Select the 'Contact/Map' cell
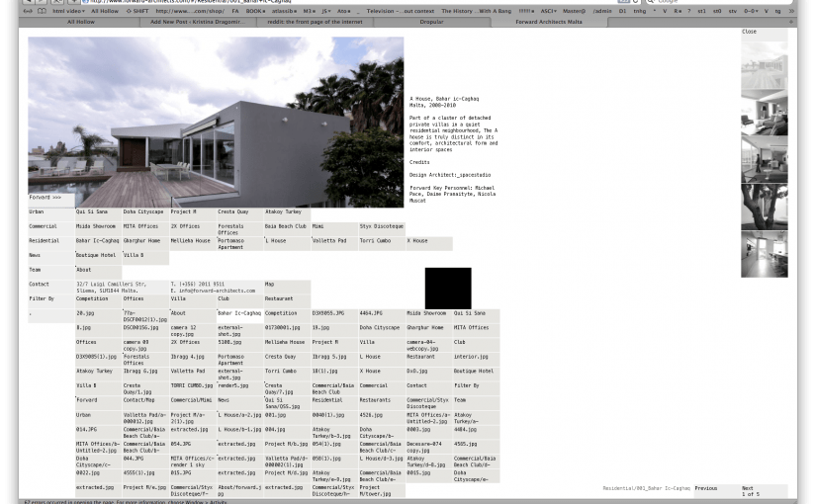 tap(145, 403)
